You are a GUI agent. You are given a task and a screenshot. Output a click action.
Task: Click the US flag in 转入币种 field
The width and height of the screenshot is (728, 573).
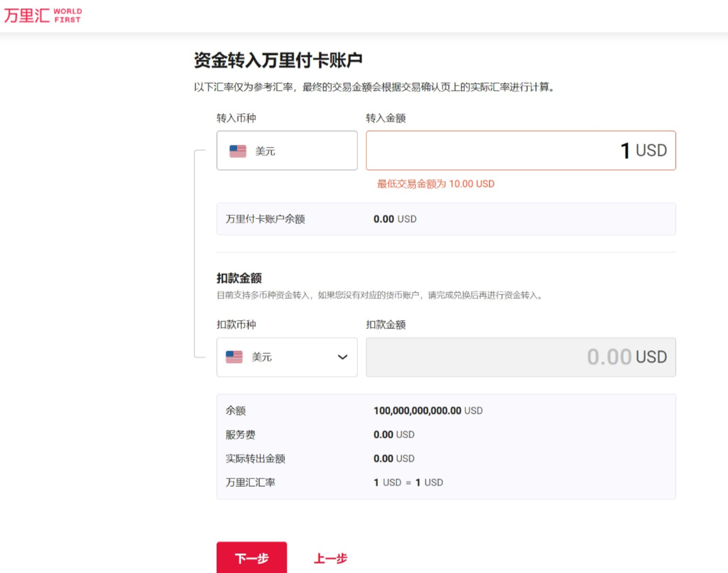point(238,151)
